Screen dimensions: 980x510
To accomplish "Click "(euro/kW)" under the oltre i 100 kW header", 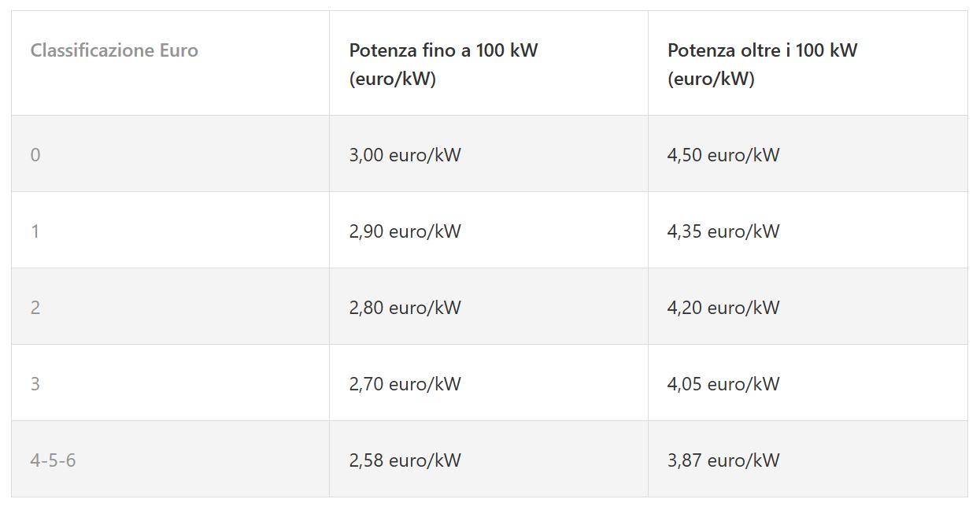I will coord(711,79).
